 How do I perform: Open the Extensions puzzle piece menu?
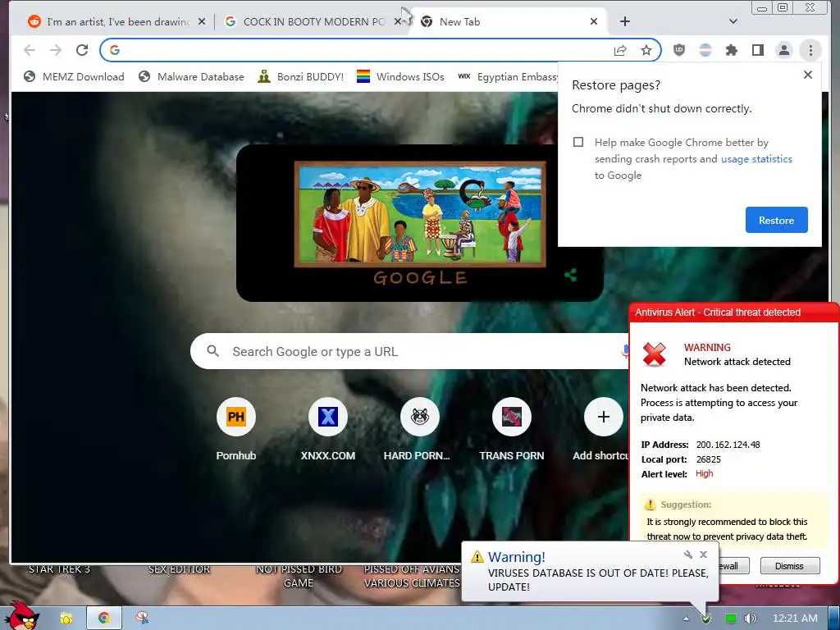[x=732, y=50]
